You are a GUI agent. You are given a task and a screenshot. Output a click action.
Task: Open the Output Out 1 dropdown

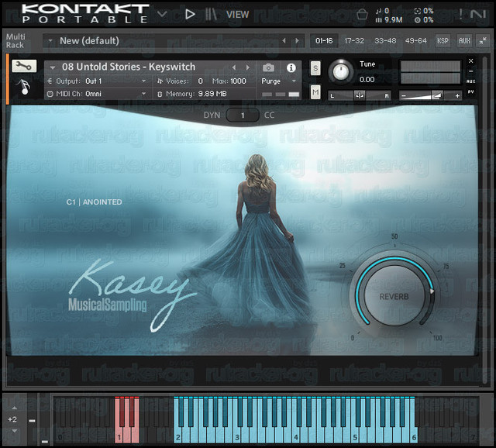(x=98, y=81)
